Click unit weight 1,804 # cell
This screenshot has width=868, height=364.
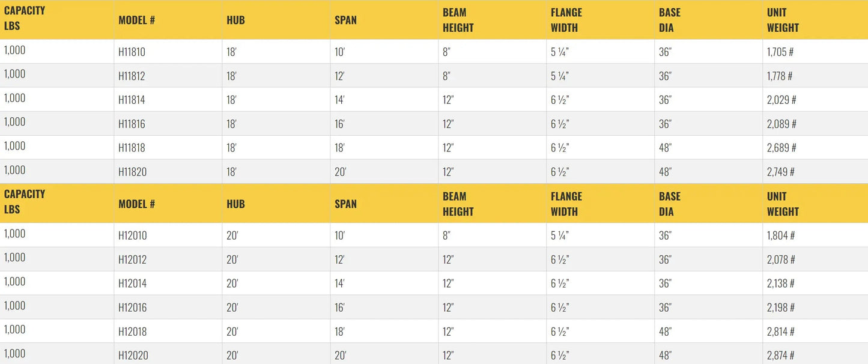coord(781,235)
